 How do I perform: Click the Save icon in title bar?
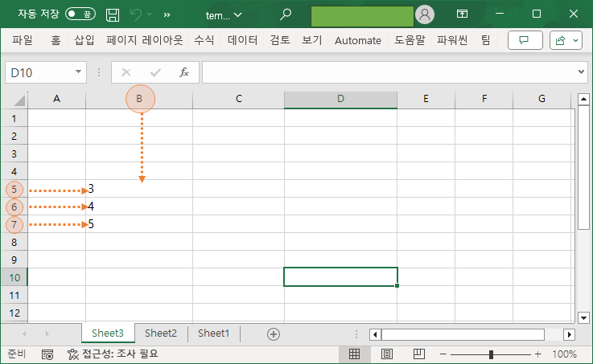coord(113,14)
